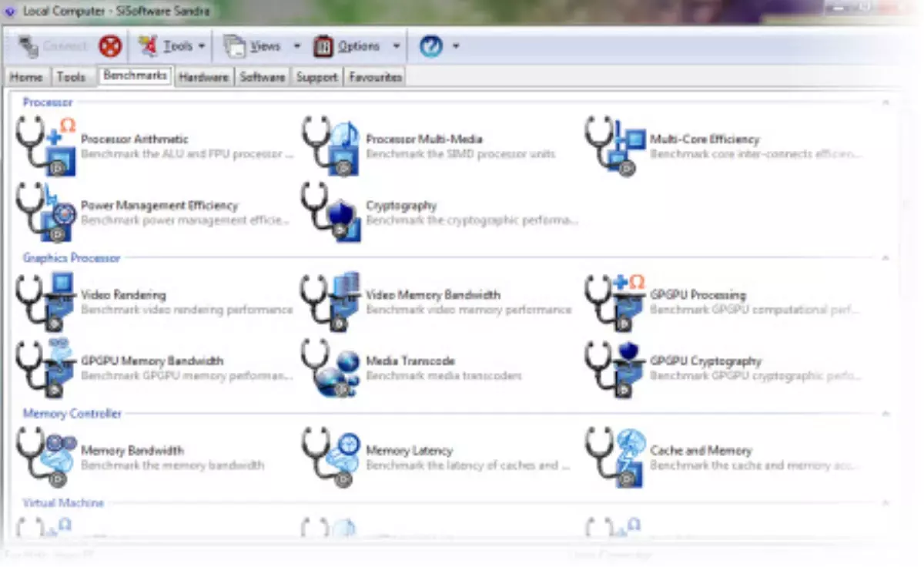Open the Cryptography benchmark icon
Viewport: 924px width, 567px height.
click(x=331, y=213)
